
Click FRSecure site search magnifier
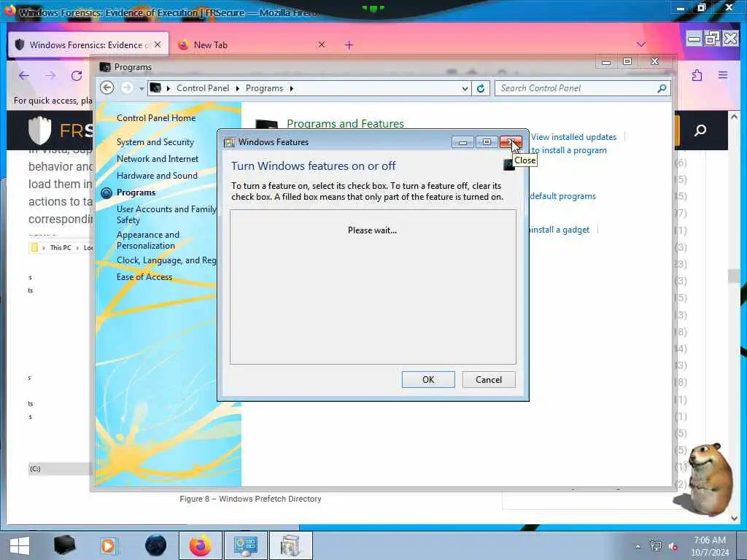pos(700,130)
